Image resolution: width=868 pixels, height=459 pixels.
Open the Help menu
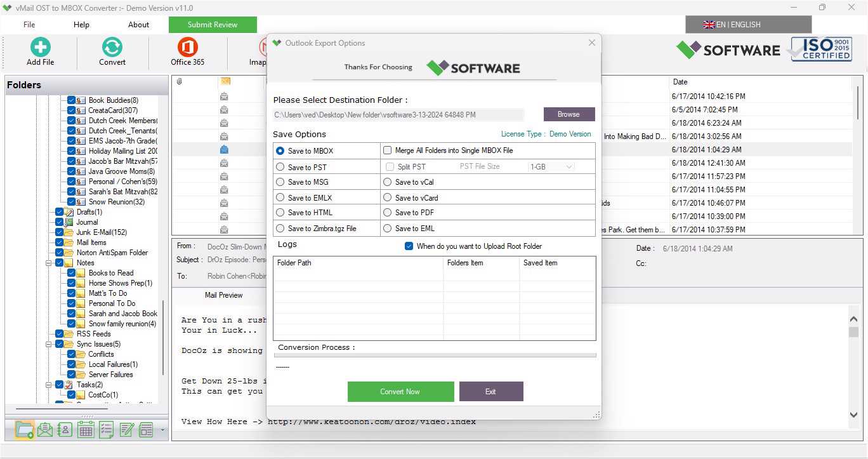[x=81, y=25]
